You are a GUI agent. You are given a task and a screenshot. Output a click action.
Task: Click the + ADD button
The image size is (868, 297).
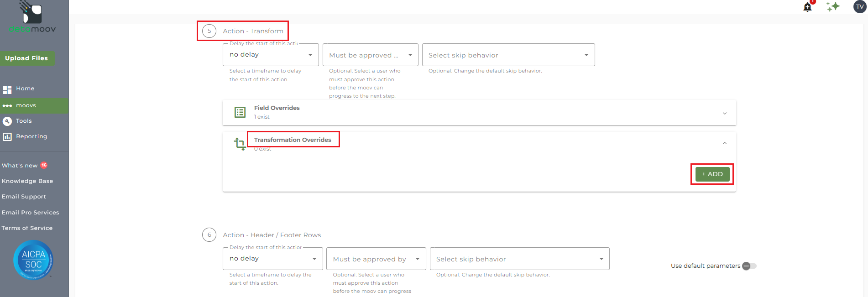[712, 174]
